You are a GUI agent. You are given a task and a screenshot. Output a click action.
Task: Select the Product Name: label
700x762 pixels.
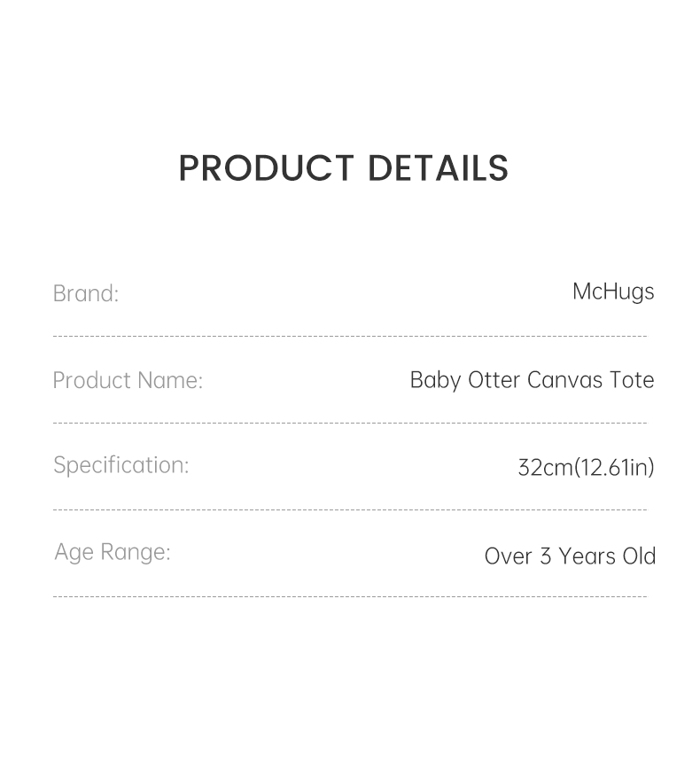click(x=128, y=380)
